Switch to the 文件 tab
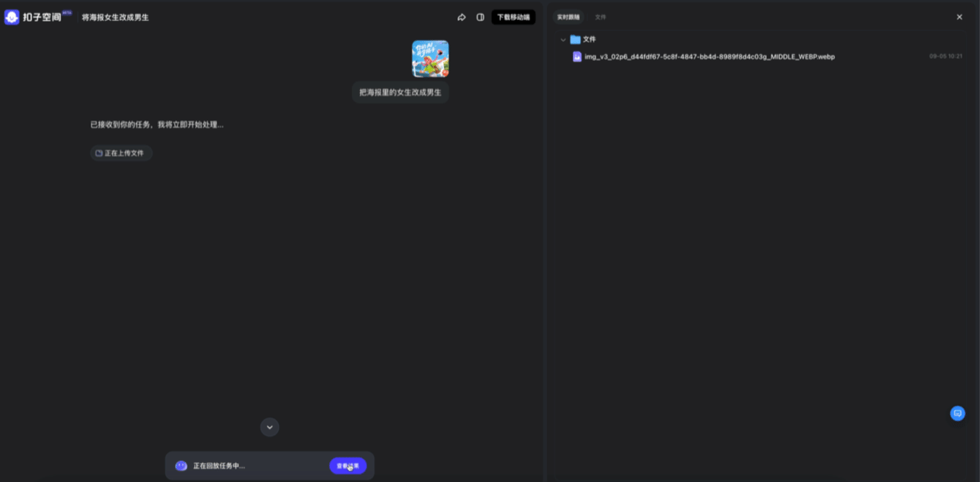Image resolution: width=980 pixels, height=482 pixels. pos(601,17)
